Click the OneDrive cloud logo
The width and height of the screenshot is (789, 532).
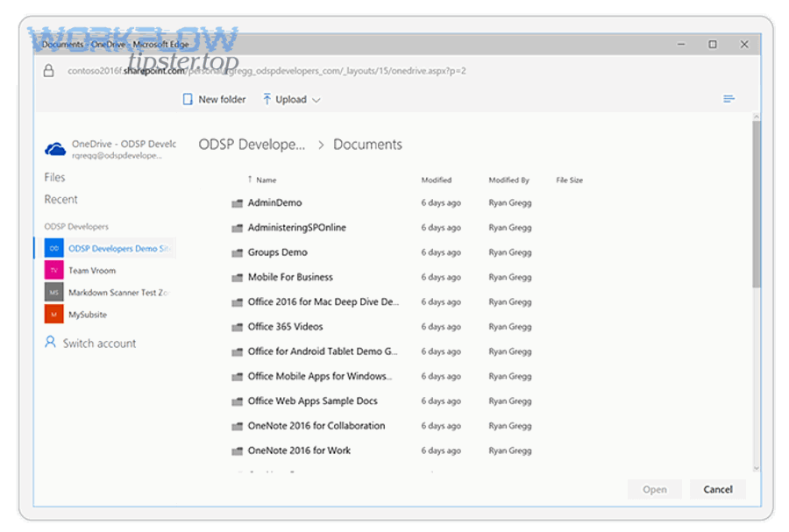[55, 149]
